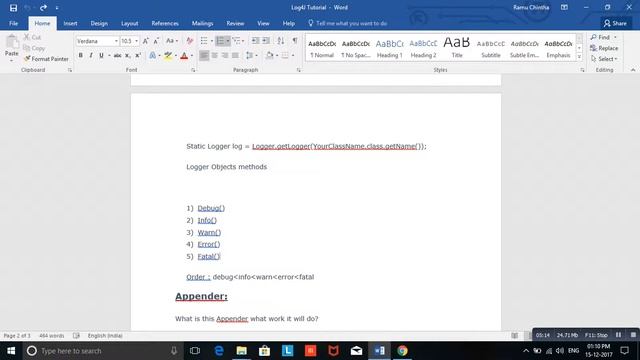The width and height of the screenshot is (640, 360).
Task: Collapse the ribbon
Action: click(633, 70)
